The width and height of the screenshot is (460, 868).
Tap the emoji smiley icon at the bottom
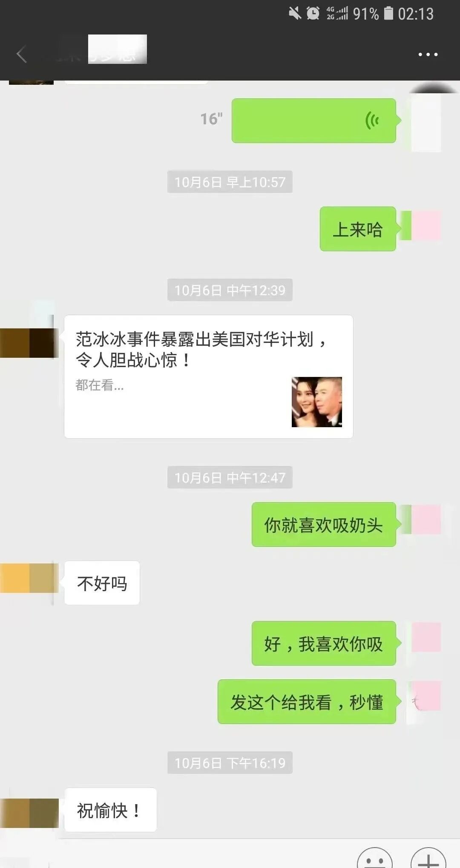pos(375,858)
